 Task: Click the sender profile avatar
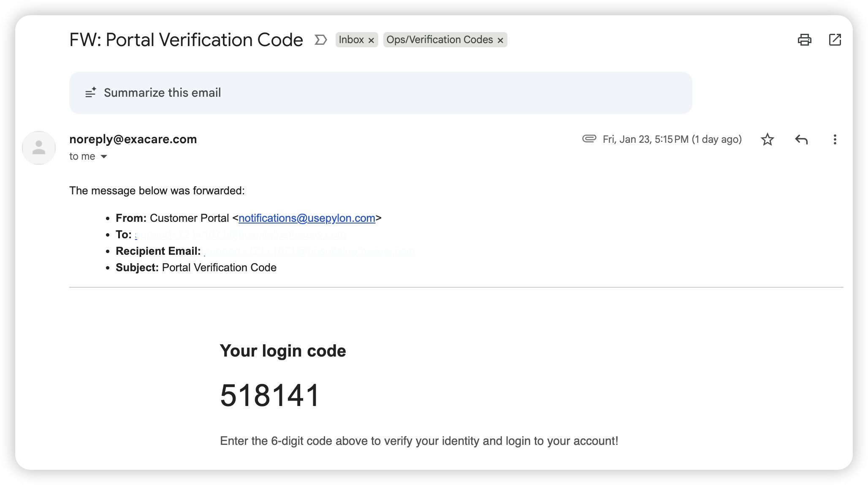[x=39, y=147]
